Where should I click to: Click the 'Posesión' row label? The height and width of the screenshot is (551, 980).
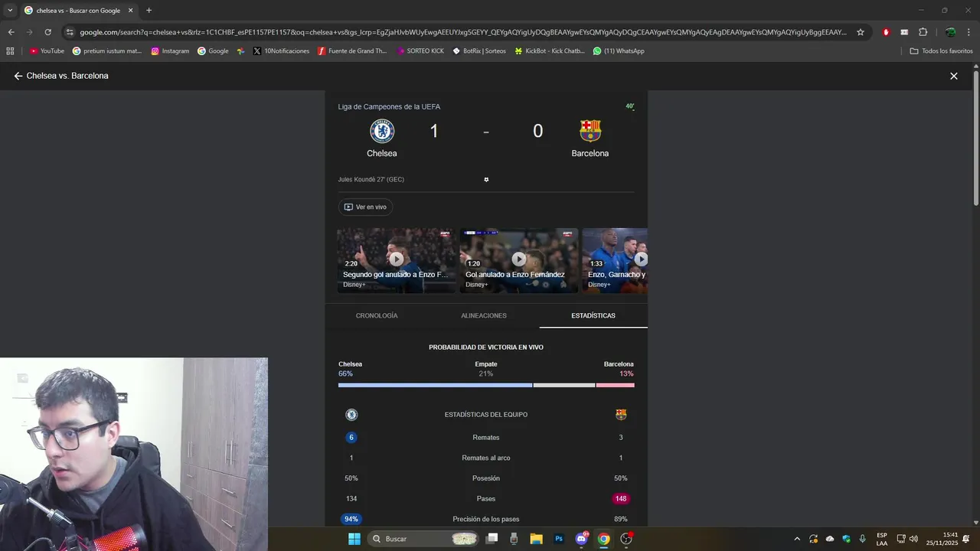[x=486, y=478]
